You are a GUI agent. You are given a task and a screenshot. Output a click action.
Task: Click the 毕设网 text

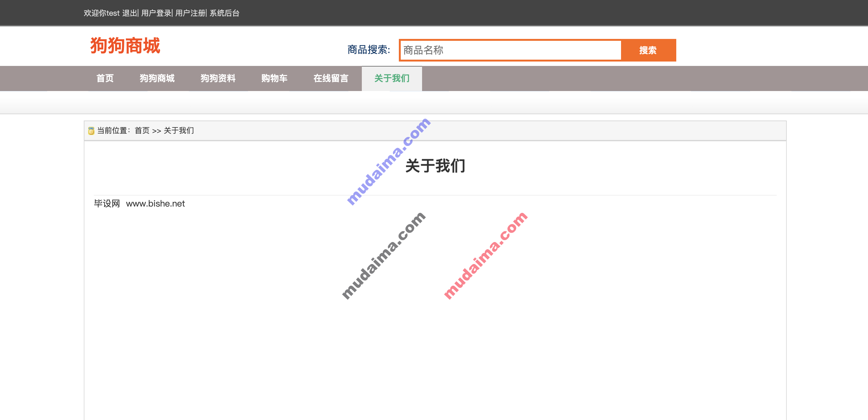pos(107,204)
